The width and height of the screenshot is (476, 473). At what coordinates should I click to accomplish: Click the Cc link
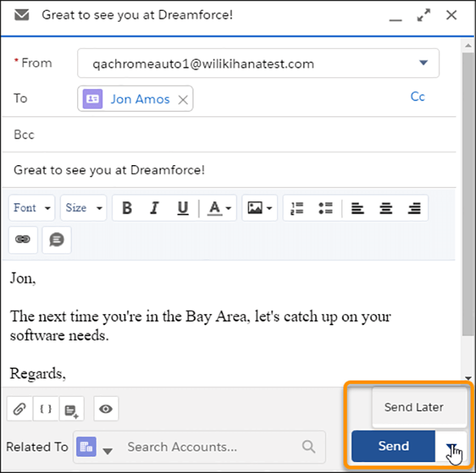coord(418,97)
